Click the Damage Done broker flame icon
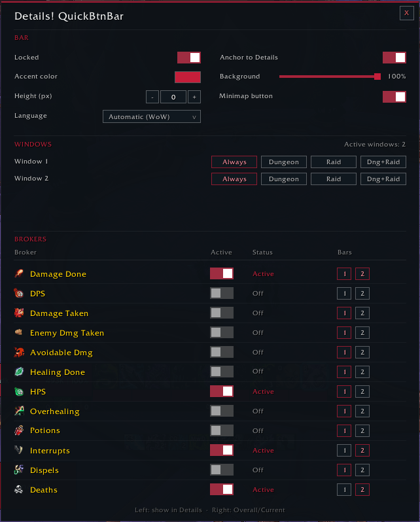The width and height of the screenshot is (420, 522). click(x=19, y=273)
